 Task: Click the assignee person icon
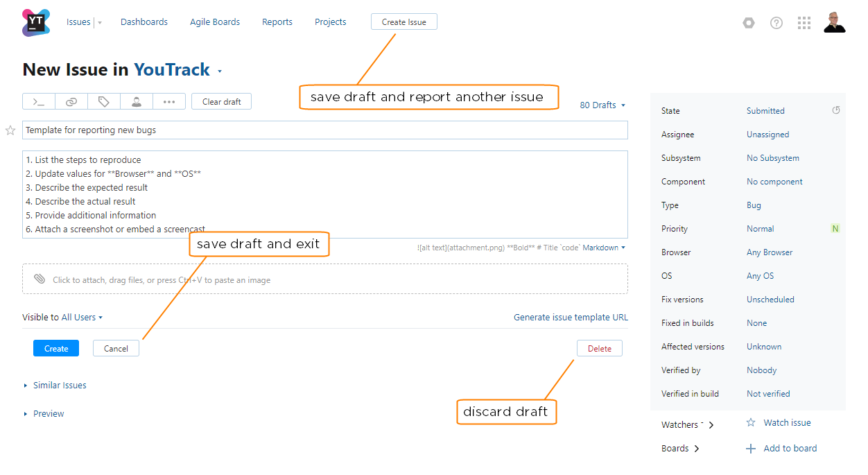click(137, 102)
